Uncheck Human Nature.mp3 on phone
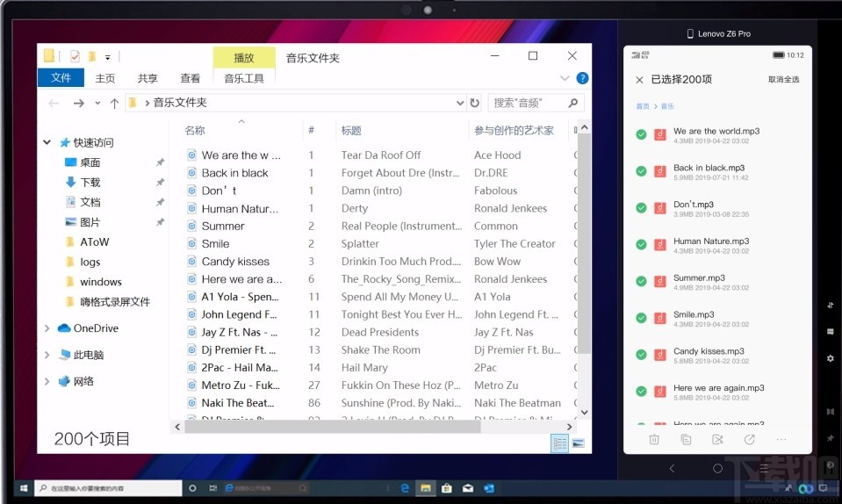Viewport: 842px width, 504px height. point(641,245)
